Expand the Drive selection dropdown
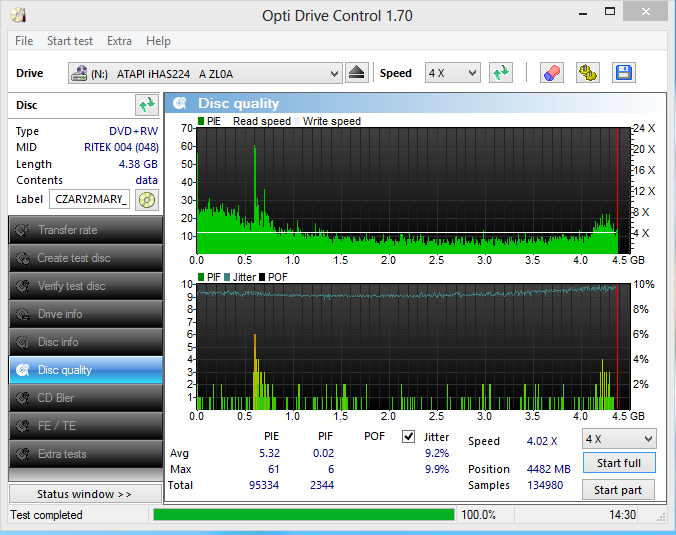 coord(334,73)
